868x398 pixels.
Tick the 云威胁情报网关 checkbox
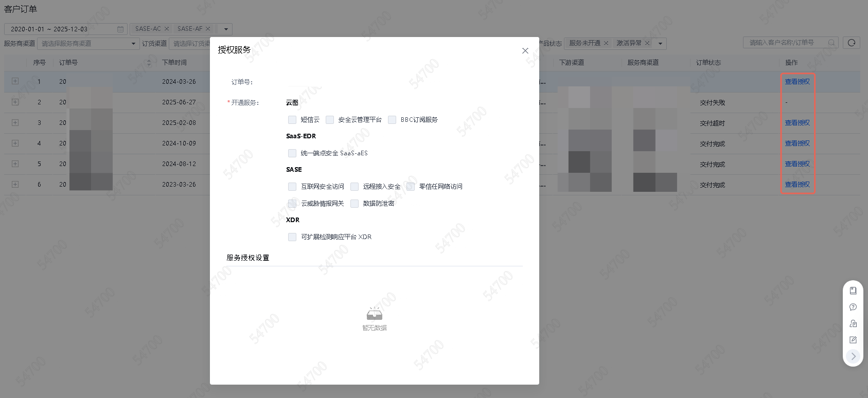[292, 204]
